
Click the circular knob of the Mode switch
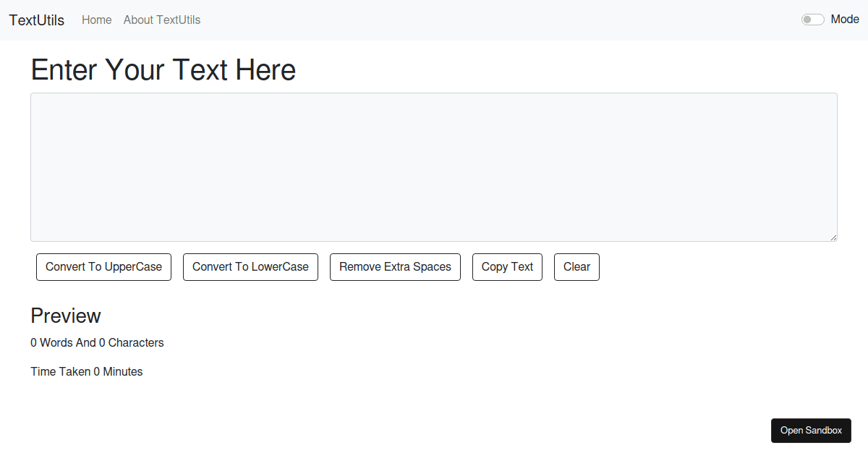point(808,19)
